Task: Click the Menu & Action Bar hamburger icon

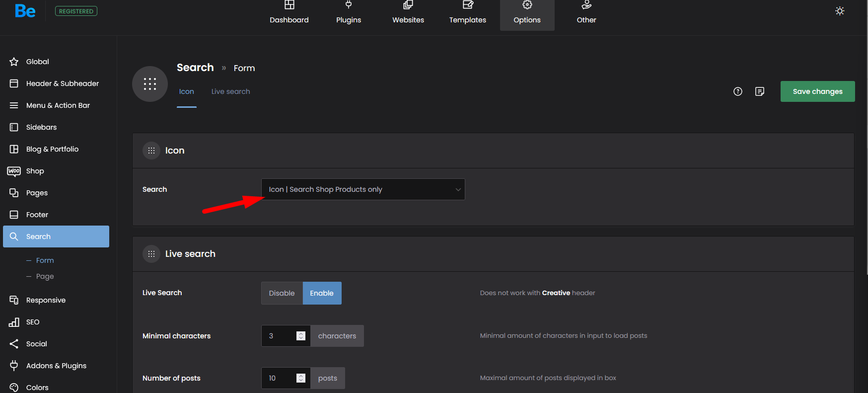Action: [x=14, y=105]
